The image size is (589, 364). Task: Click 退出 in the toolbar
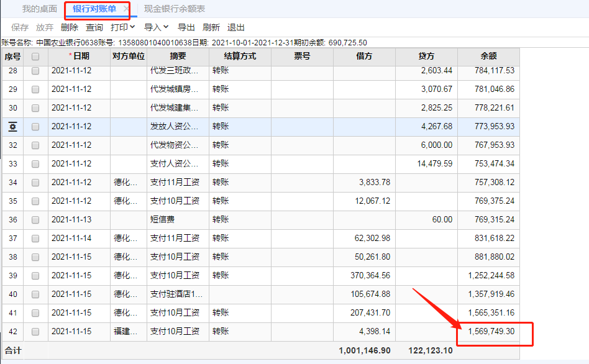tap(236, 27)
